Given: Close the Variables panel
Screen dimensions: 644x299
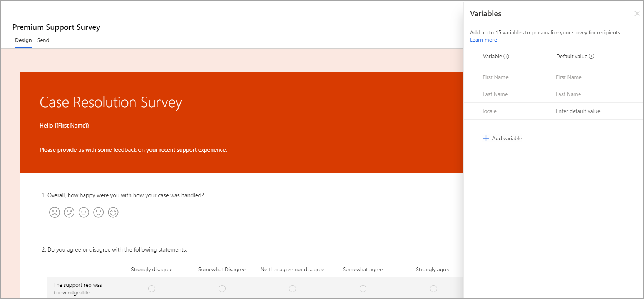Looking at the screenshot, I should 637,13.
